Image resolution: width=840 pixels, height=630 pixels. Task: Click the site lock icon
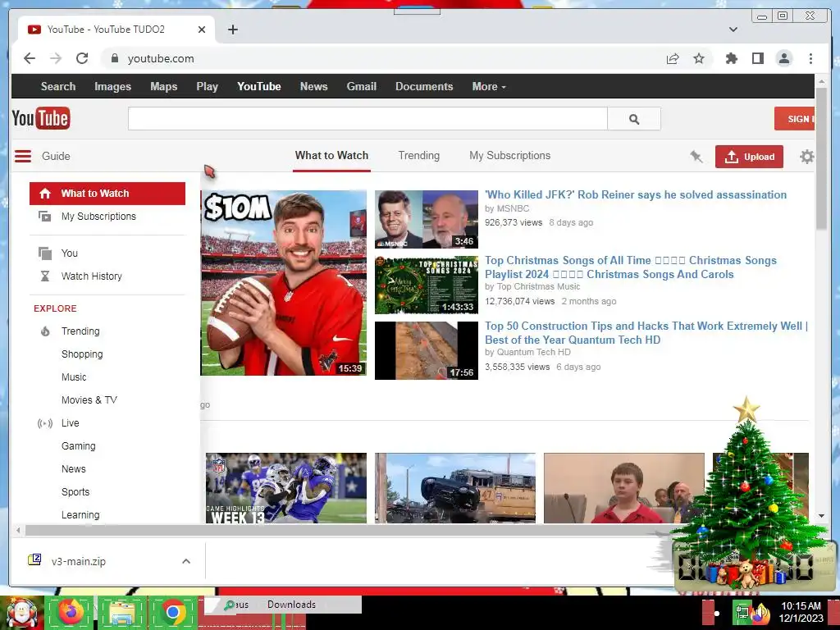click(x=115, y=58)
